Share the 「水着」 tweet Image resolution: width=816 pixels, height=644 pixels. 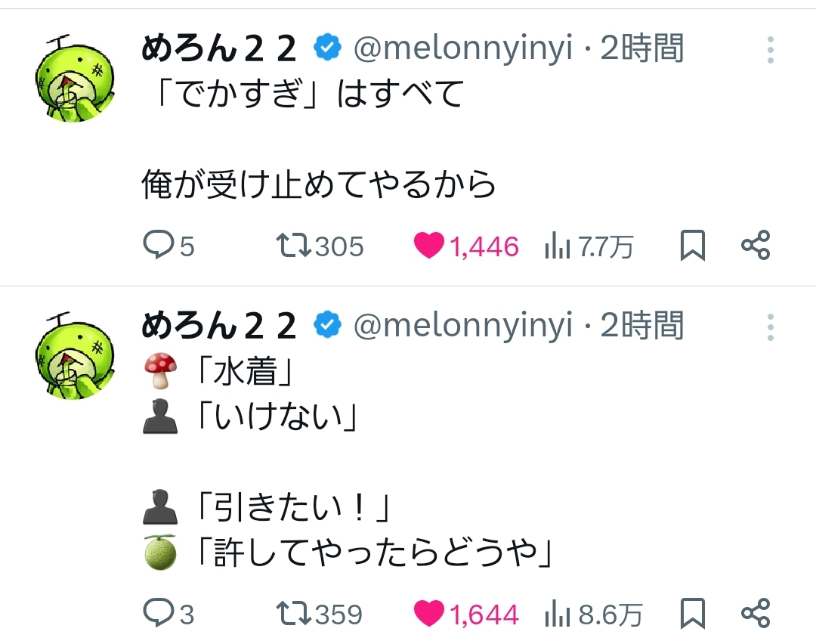755,613
